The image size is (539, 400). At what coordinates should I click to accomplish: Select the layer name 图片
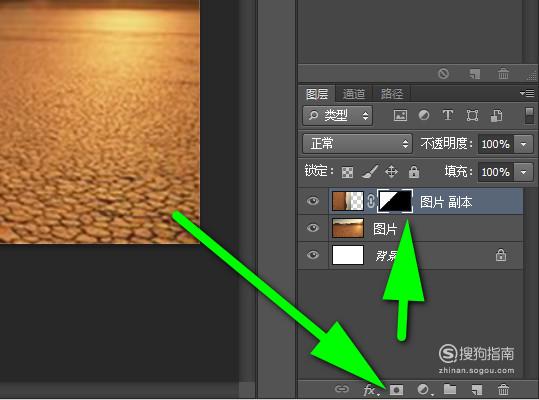[385, 229]
